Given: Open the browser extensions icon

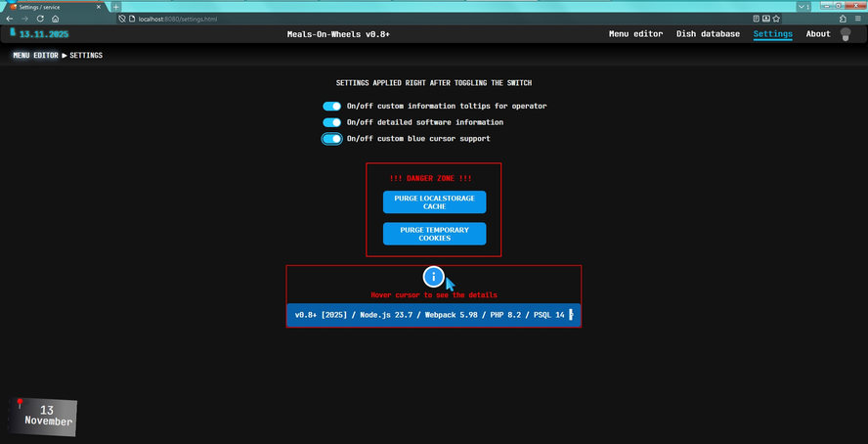Looking at the screenshot, I should click(843, 19).
